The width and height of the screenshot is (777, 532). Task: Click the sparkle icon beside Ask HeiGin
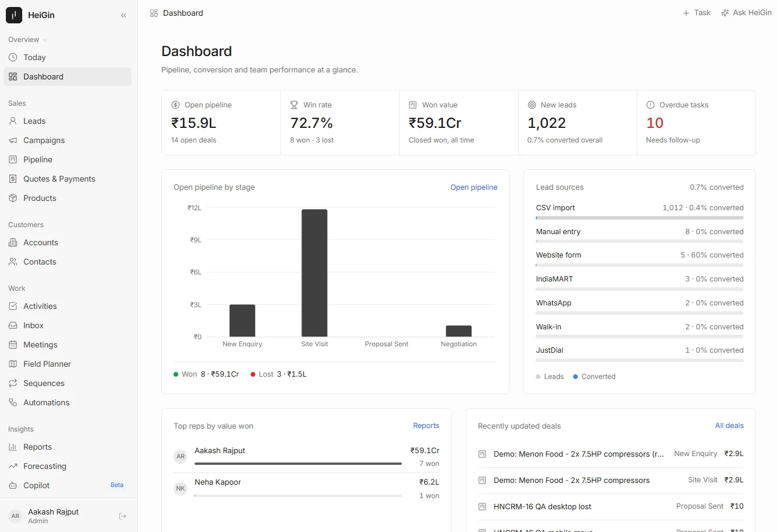click(x=725, y=13)
